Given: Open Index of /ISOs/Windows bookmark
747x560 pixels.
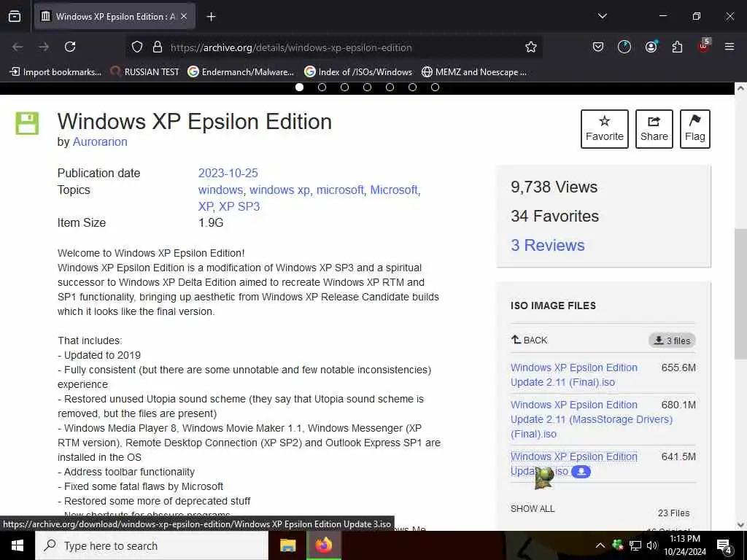Looking at the screenshot, I should (358, 72).
